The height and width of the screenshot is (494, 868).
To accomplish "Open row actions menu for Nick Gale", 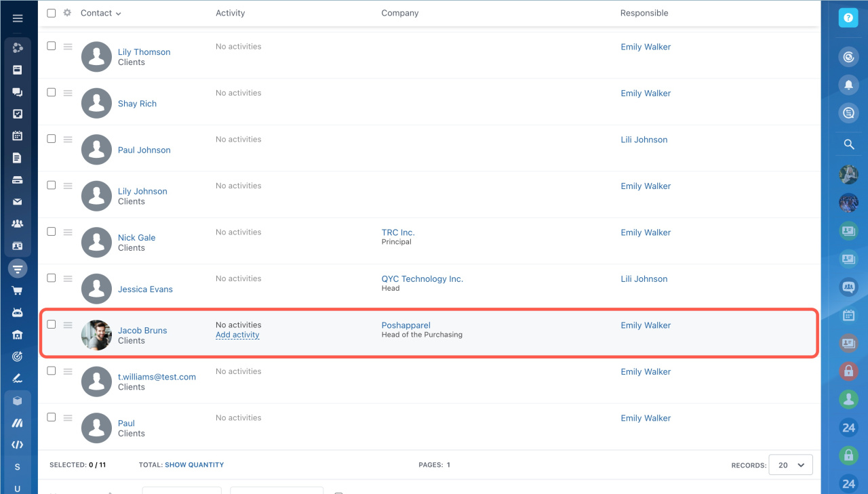I will [68, 232].
